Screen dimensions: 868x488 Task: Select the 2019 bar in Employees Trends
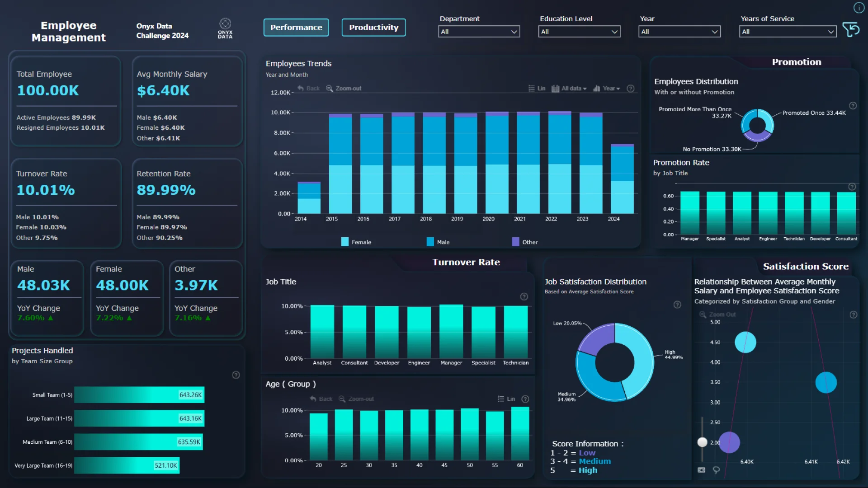(x=466, y=163)
